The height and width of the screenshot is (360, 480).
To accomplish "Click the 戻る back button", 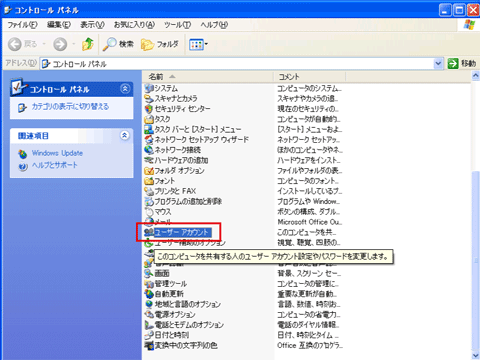I will coord(23,44).
